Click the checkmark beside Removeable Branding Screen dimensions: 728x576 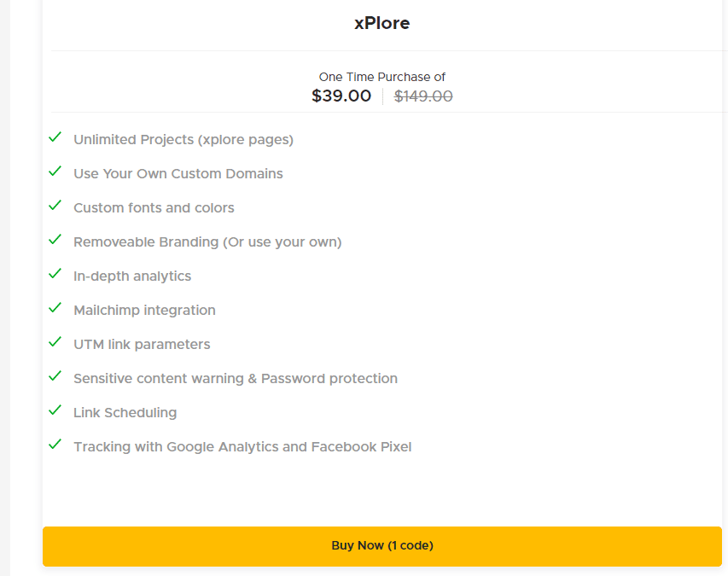tap(55, 240)
